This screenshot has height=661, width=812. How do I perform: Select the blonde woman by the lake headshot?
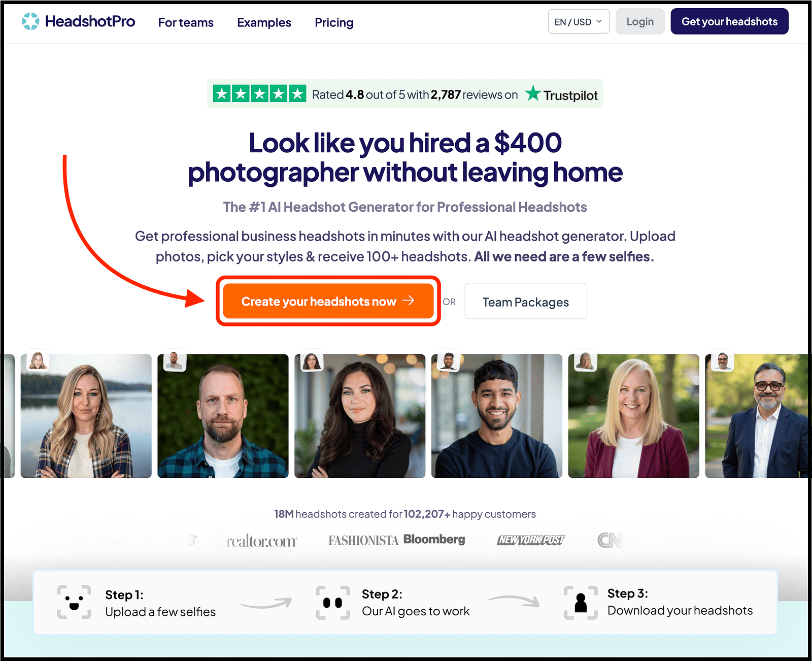point(86,416)
